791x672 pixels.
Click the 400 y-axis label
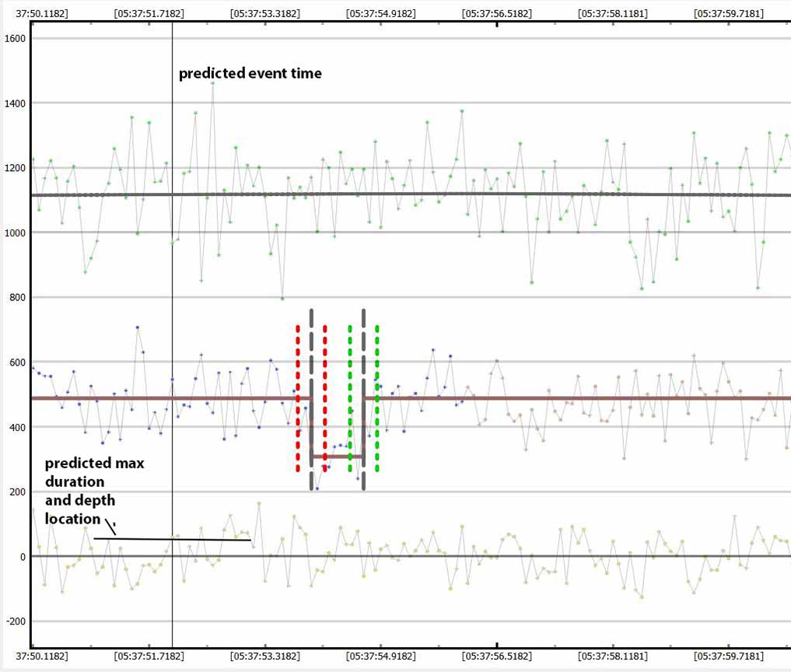(x=17, y=427)
